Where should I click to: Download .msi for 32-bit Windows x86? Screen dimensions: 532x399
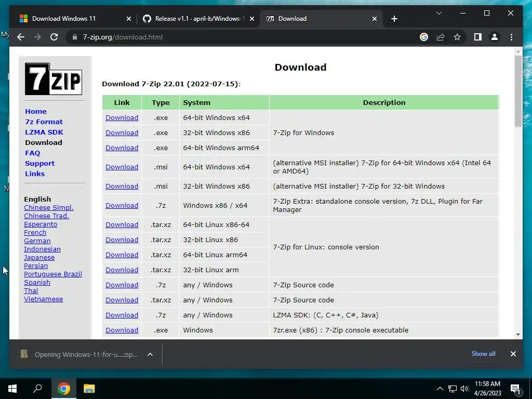(122, 187)
